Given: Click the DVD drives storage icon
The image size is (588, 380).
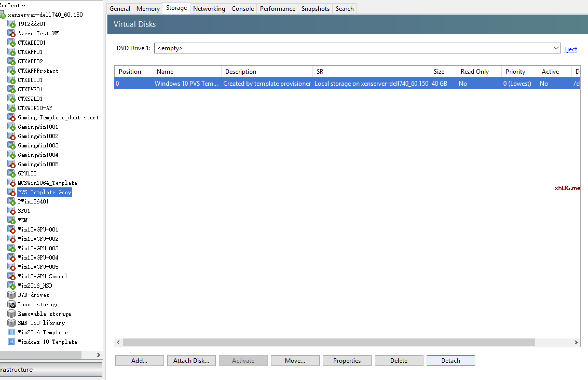Looking at the screenshot, I should point(11,295).
